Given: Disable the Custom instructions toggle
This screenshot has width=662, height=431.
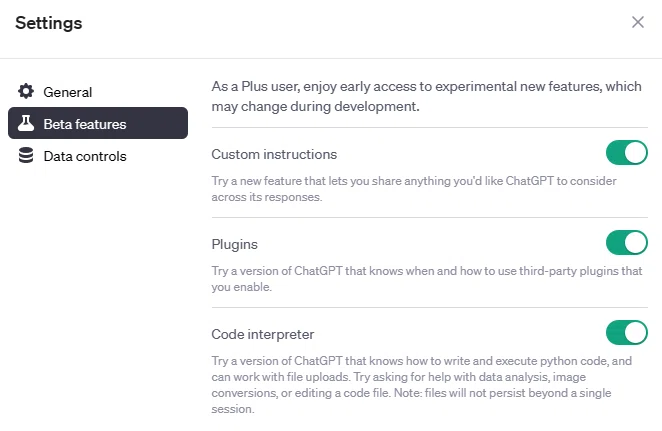Looking at the screenshot, I should tap(627, 152).
